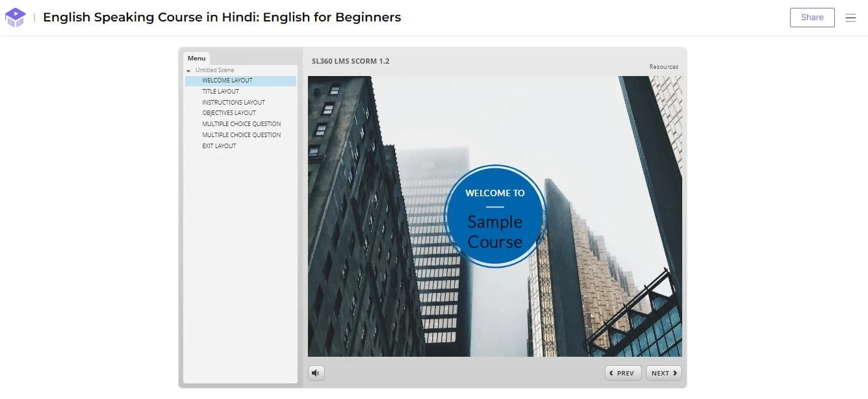Open the second MULTIPLE CHOICE QUESTION item
The height and width of the screenshot is (399, 868).
240,135
